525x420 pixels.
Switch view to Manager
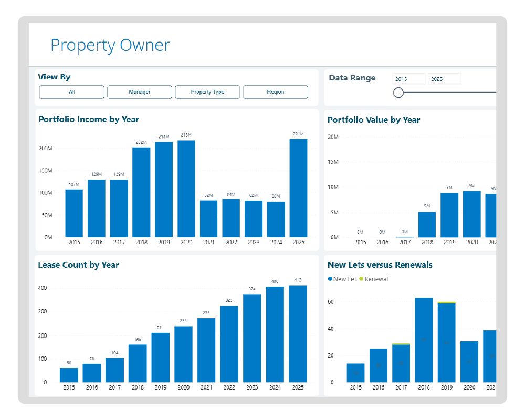[140, 92]
